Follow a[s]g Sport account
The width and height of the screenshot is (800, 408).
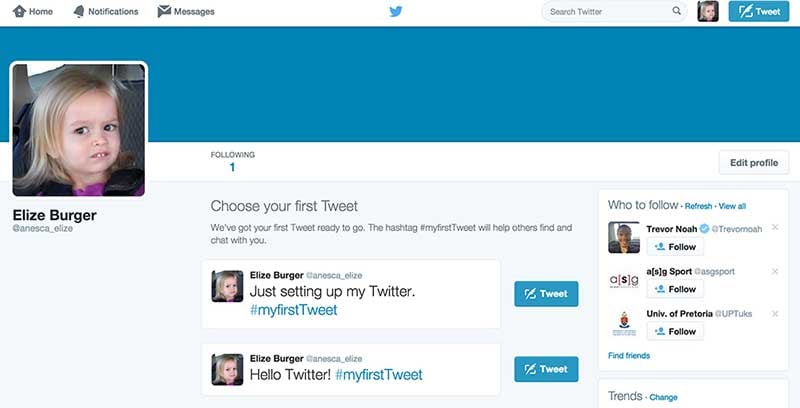675,289
